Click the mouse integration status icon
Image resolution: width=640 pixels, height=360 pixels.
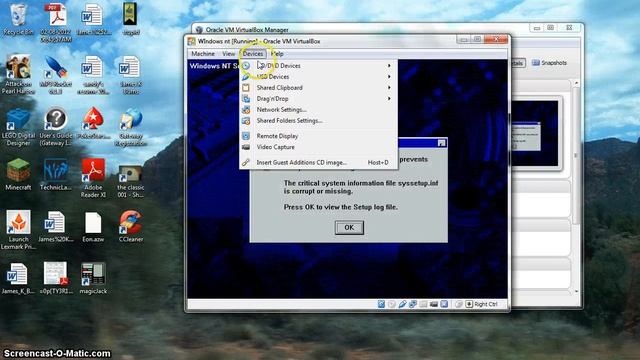[x=459, y=304]
